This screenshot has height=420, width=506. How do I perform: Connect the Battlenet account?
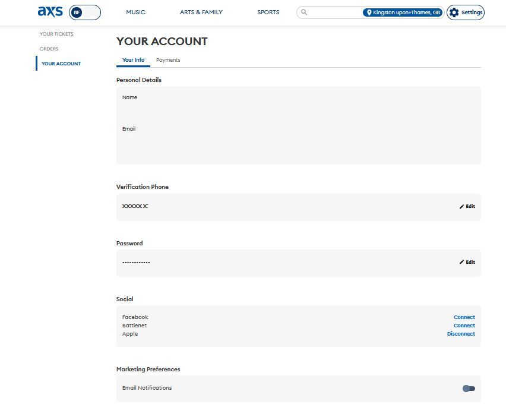click(464, 325)
